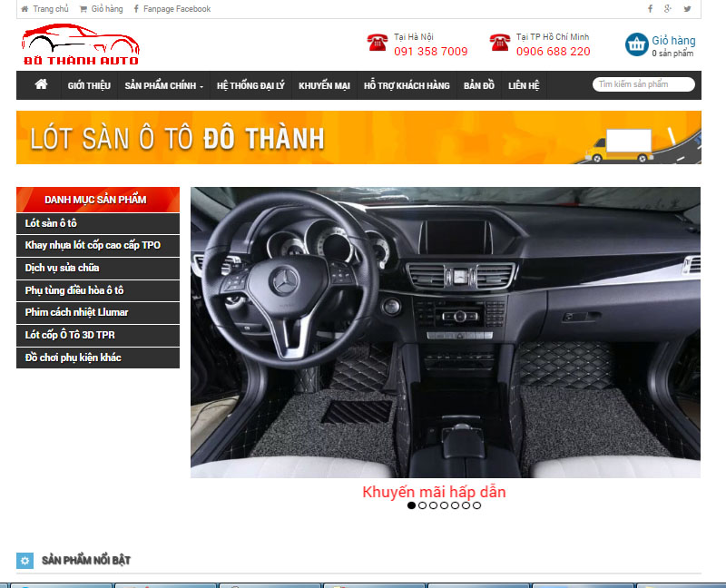Click the home icon in navigation bar

coord(41,84)
